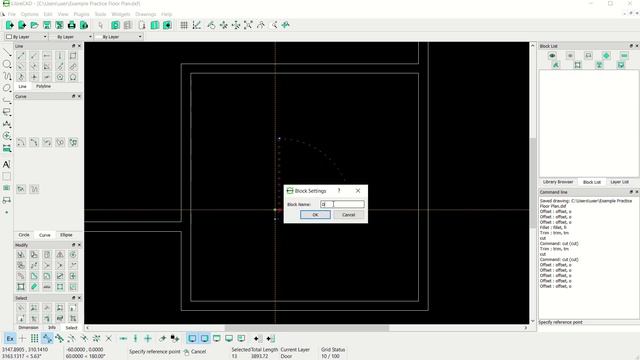This screenshot has width=640, height=360.
Task: Switch to the Library Browser tab
Action: [x=558, y=182]
